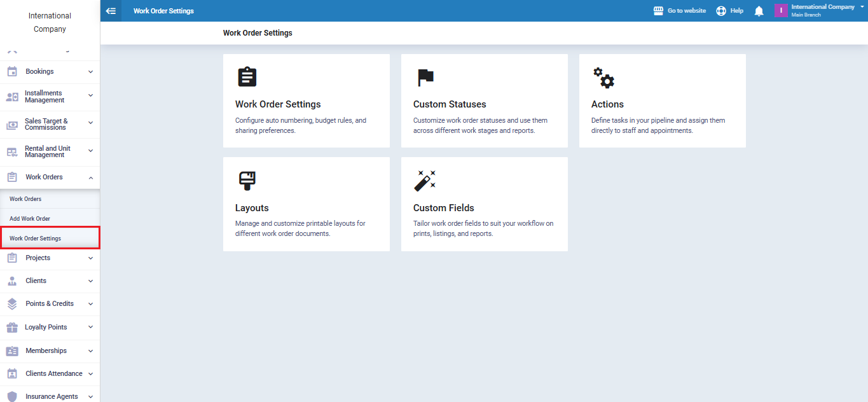
Task: Open the Work Orders submenu item
Action: pyautogui.click(x=25, y=199)
